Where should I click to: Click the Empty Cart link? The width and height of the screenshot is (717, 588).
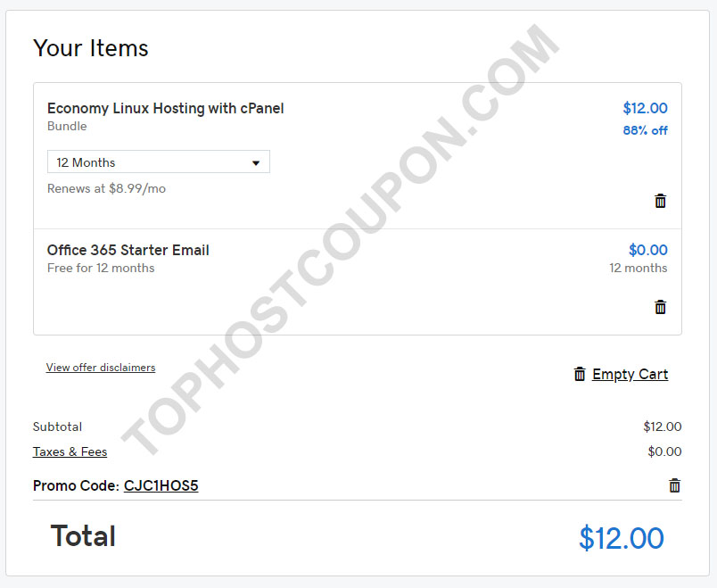click(x=630, y=375)
